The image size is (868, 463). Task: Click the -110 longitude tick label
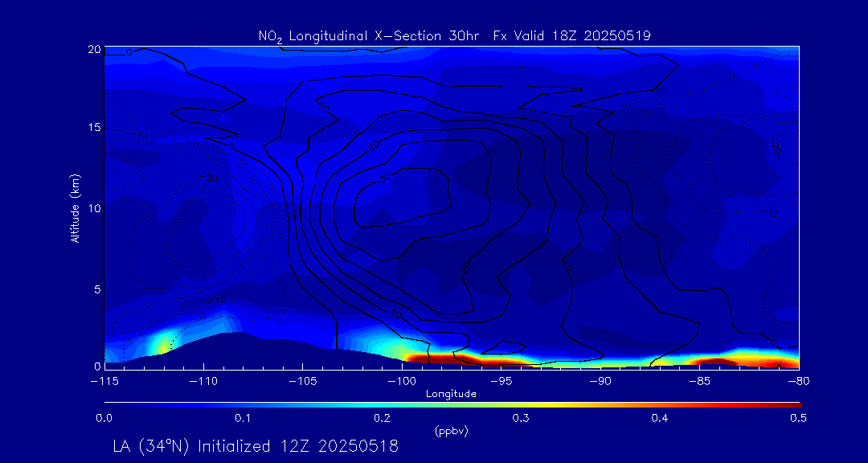pyautogui.click(x=203, y=382)
